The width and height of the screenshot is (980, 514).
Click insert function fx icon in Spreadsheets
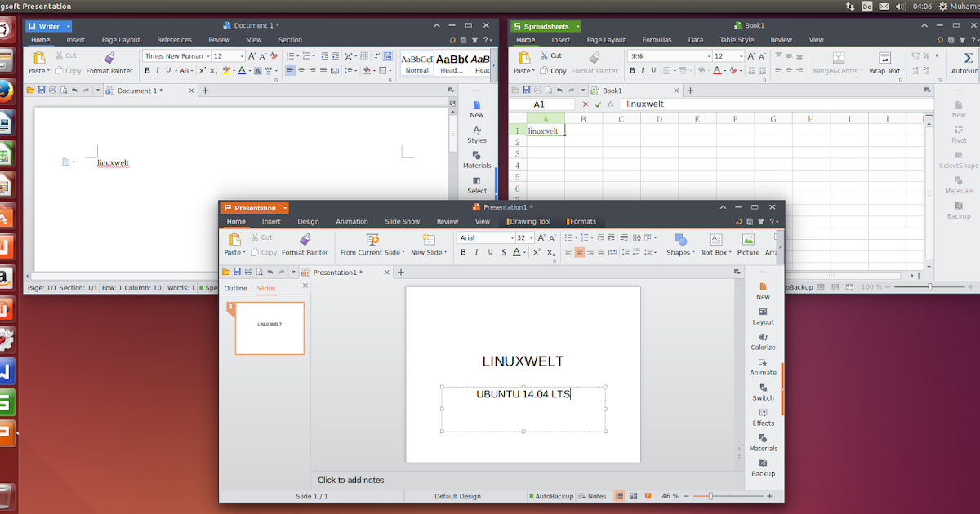610,104
